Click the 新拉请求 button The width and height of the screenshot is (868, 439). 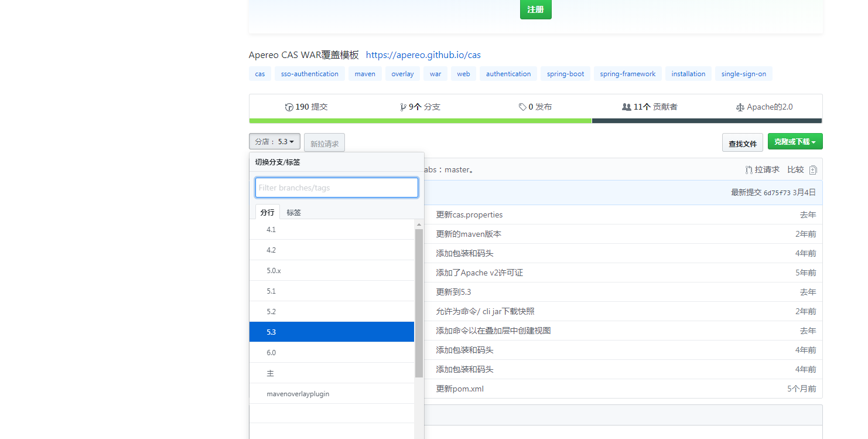pyautogui.click(x=324, y=143)
